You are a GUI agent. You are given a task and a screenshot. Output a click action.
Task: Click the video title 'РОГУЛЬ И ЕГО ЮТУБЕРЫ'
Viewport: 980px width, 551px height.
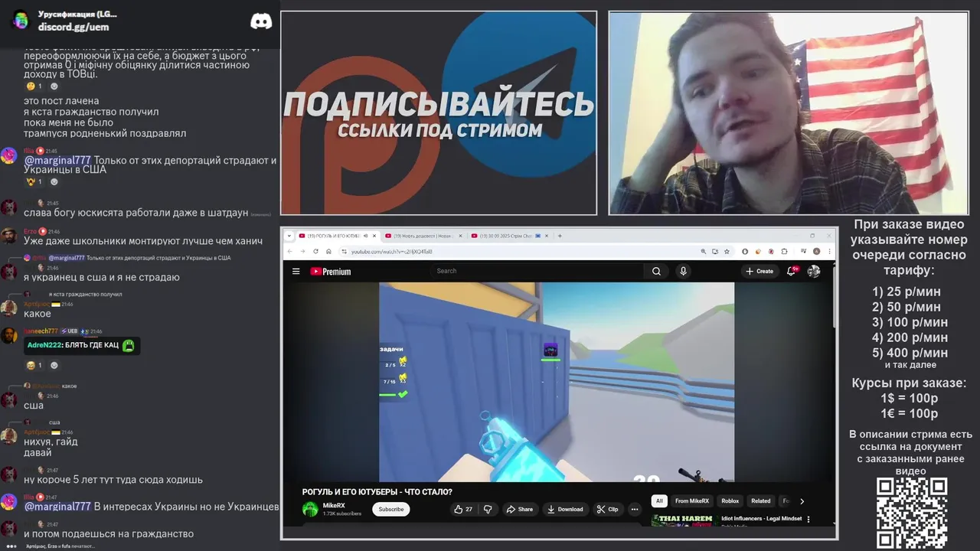pyautogui.click(x=377, y=492)
